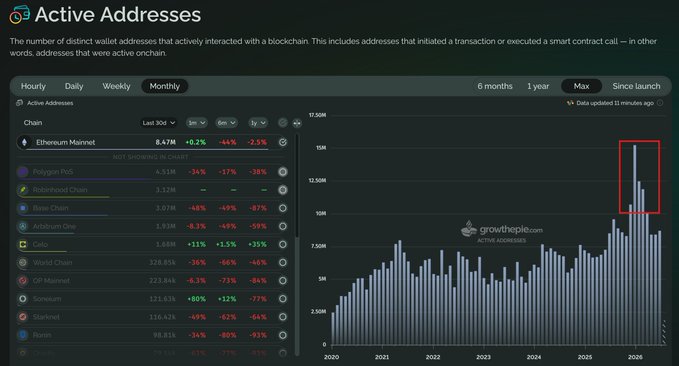Open the 1m change period dropdown
The width and height of the screenshot is (679, 366).
(196, 123)
